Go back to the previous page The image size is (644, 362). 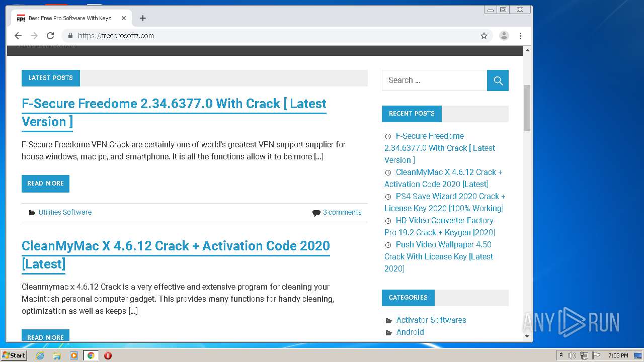tap(18, 36)
